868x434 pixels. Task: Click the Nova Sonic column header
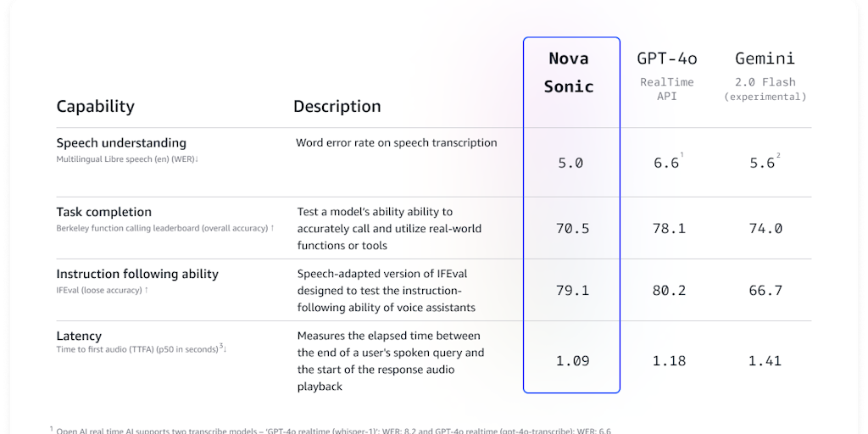click(569, 72)
